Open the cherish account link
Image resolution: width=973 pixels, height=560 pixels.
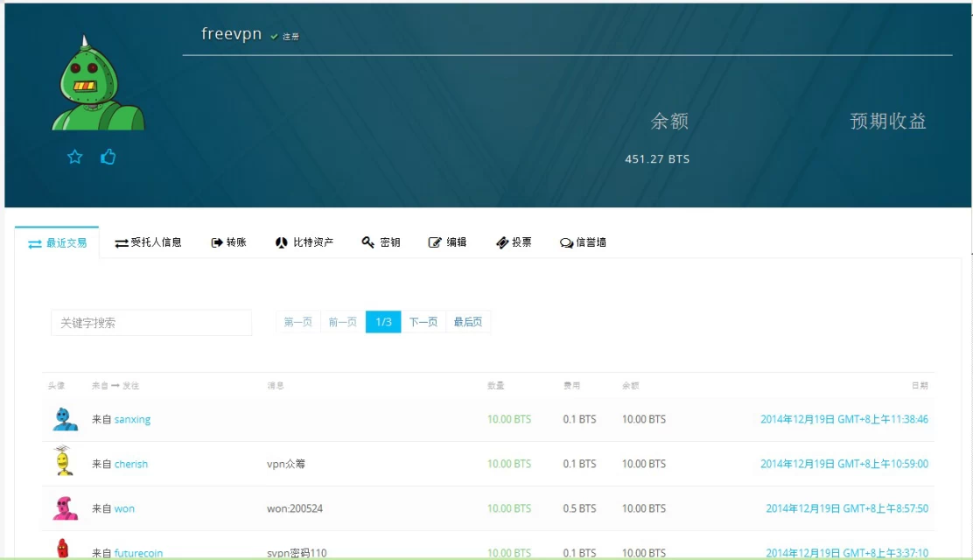tap(131, 465)
